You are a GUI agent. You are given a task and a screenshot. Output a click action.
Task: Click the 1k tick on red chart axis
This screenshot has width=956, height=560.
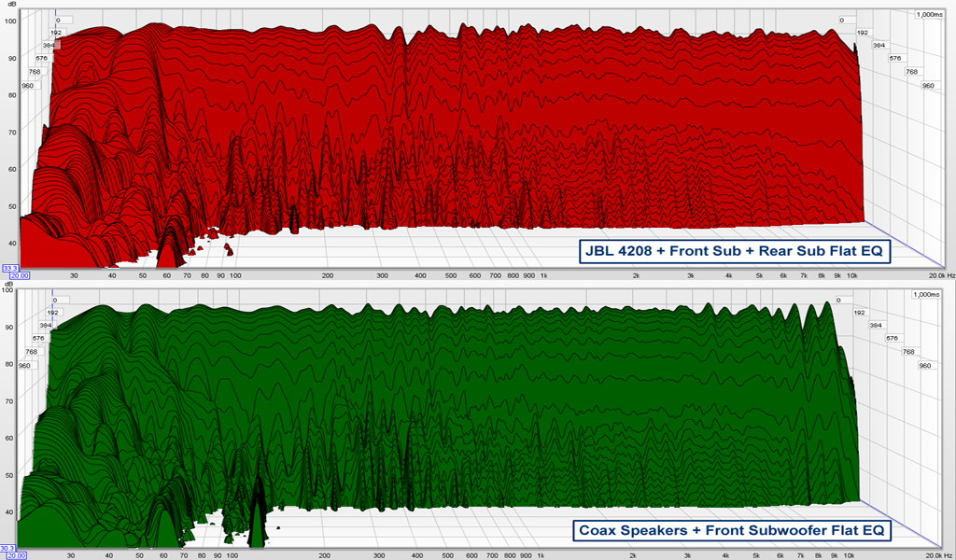[543, 276]
